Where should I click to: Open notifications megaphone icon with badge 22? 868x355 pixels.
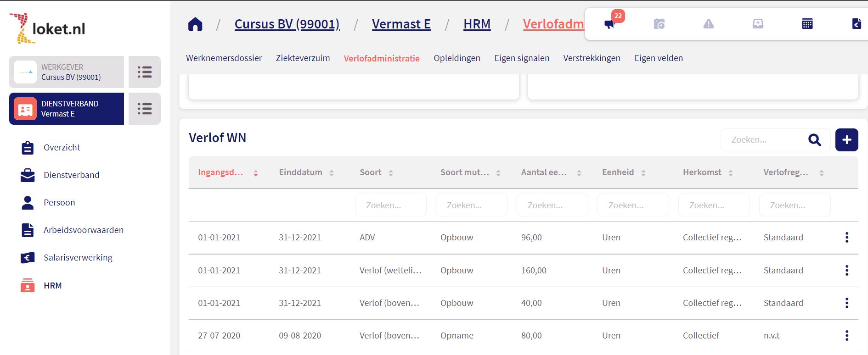point(610,24)
